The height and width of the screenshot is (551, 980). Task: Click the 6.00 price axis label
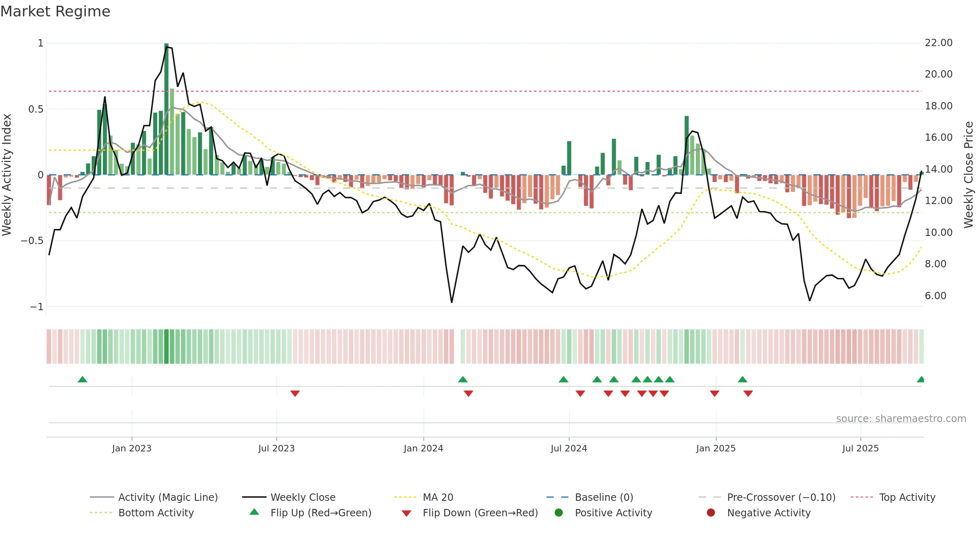935,296
